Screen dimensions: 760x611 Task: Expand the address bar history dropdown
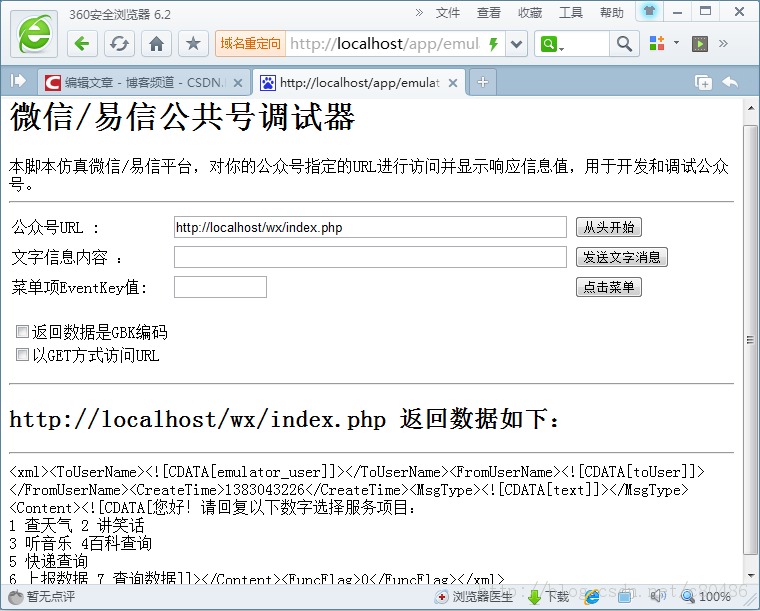coord(516,44)
